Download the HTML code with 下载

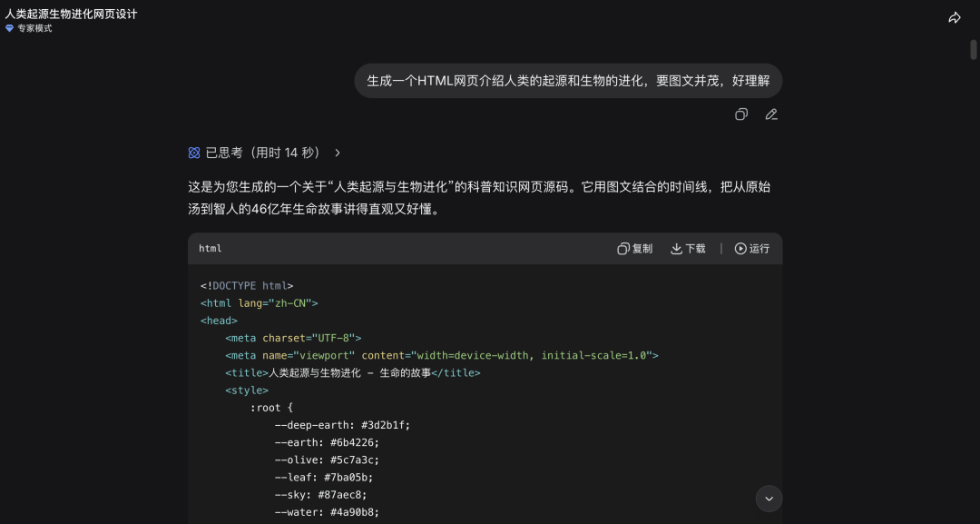click(688, 249)
